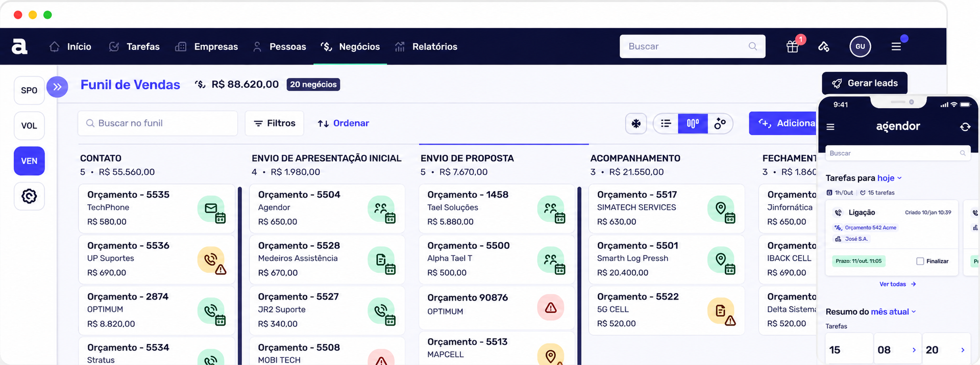Click the mobile Buscar search field
Screen dimensions: 980x365
click(x=897, y=153)
